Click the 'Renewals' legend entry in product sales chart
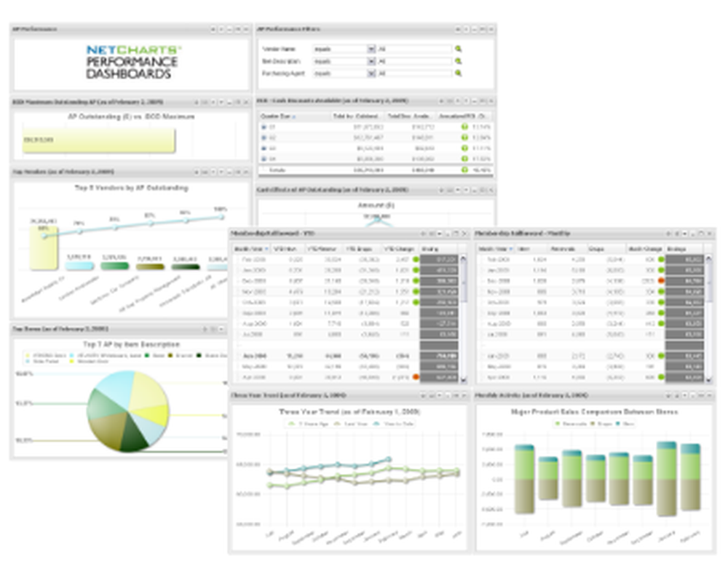728x570 pixels. [571, 424]
